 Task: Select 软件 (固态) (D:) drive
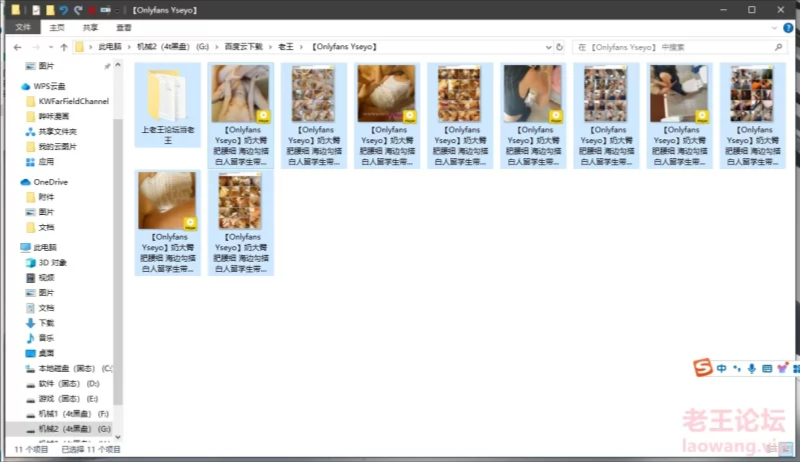(68, 383)
